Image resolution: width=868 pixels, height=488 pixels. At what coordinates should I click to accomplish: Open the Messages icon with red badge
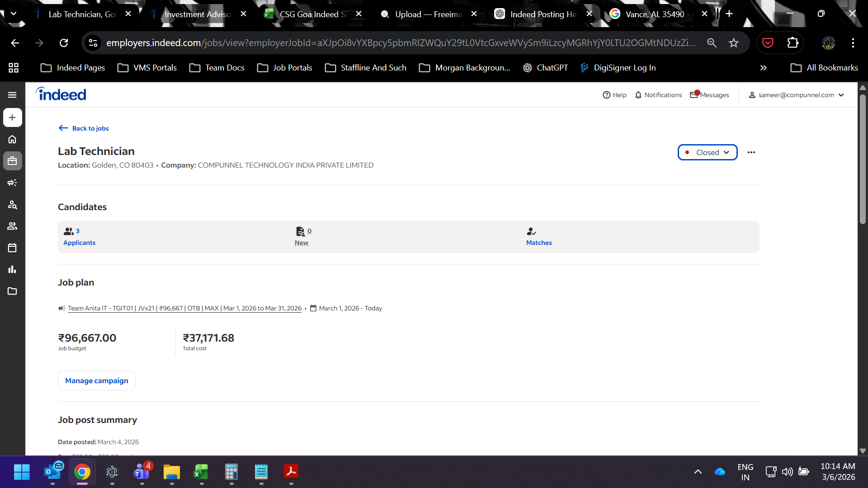tap(709, 95)
